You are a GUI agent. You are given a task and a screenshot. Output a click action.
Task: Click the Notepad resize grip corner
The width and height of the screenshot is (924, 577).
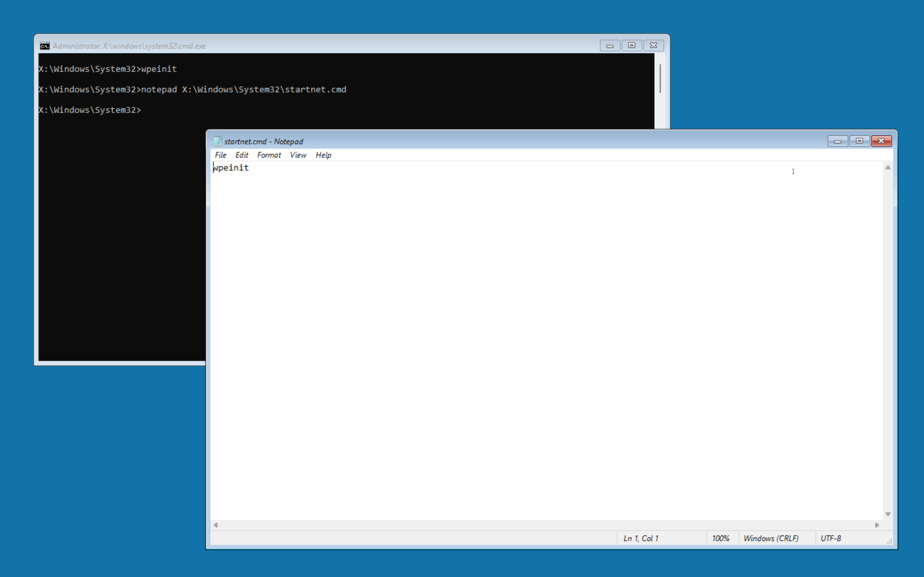(x=889, y=541)
